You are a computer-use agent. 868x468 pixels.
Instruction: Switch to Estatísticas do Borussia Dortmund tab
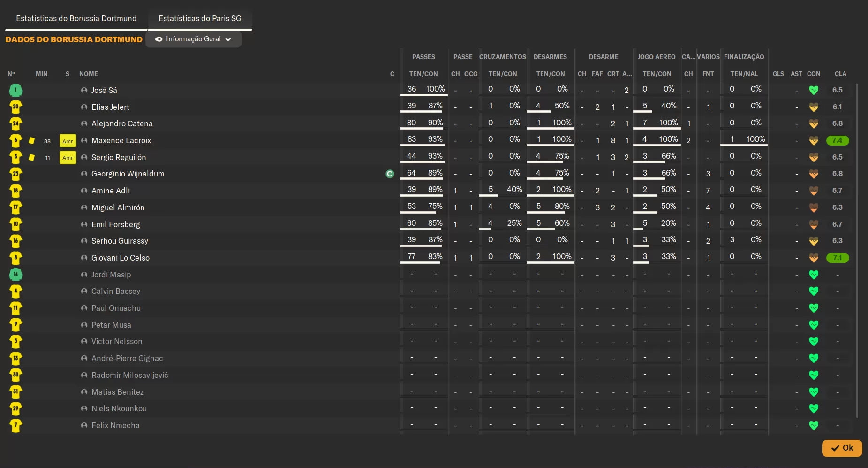(76, 18)
